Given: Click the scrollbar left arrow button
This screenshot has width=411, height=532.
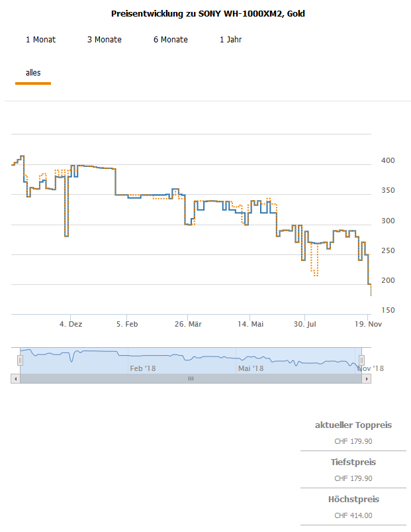Looking at the screenshot, I should (x=15, y=379).
